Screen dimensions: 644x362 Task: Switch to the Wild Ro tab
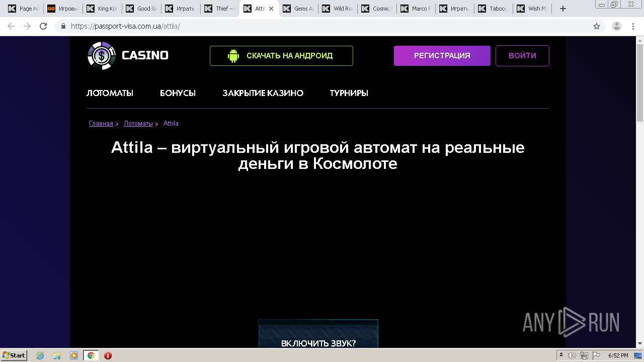pos(337,9)
